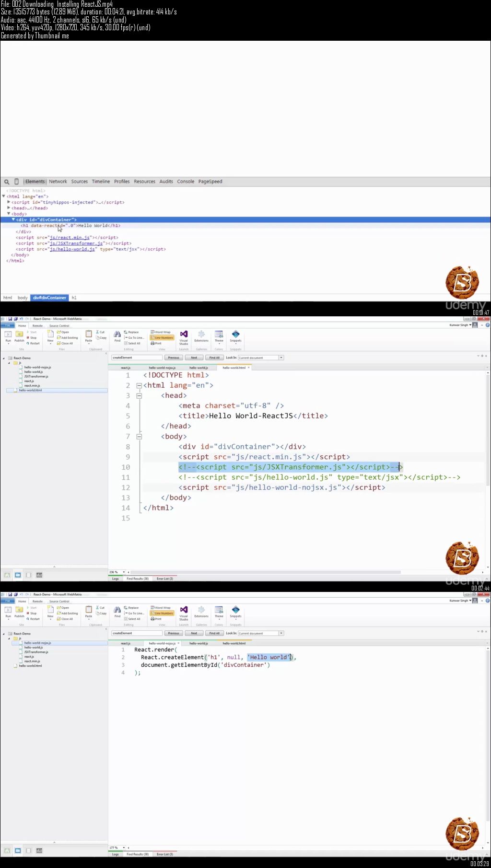Click Visual Studio icon in the 00:02:44 frame
The height and width of the screenshot is (868, 491).
(184, 334)
